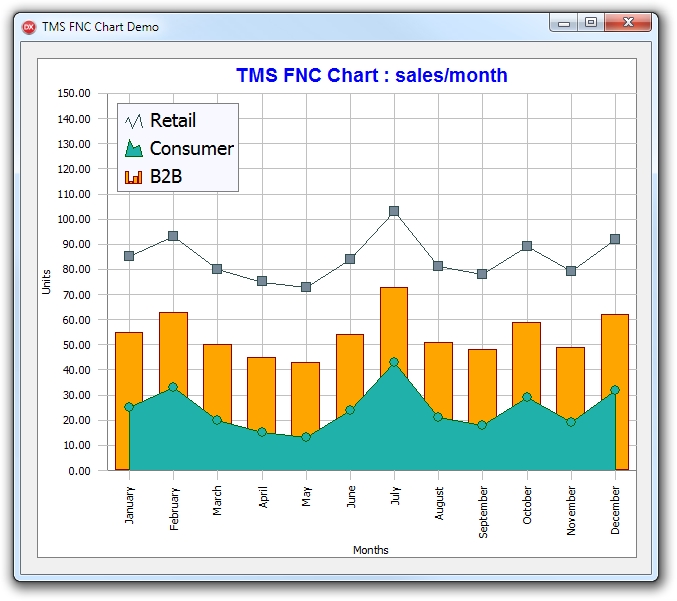The width and height of the screenshot is (677, 601).
Task: Click the 'Units' y-axis title
Action: tap(46, 282)
